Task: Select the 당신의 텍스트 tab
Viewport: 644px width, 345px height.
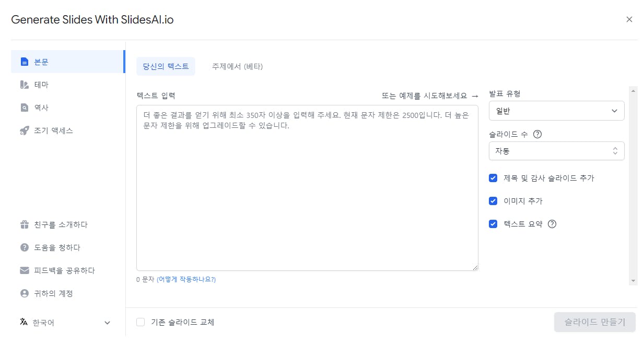Action: pyautogui.click(x=166, y=66)
